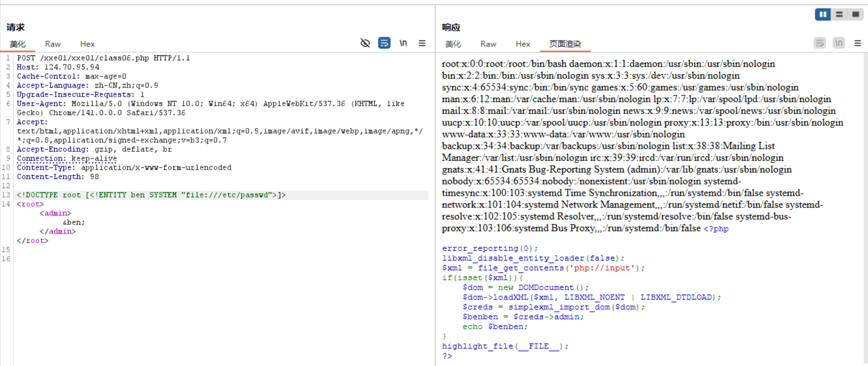Select the response 美化 tab
This screenshot has height=366, width=868.
(x=453, y=44)
